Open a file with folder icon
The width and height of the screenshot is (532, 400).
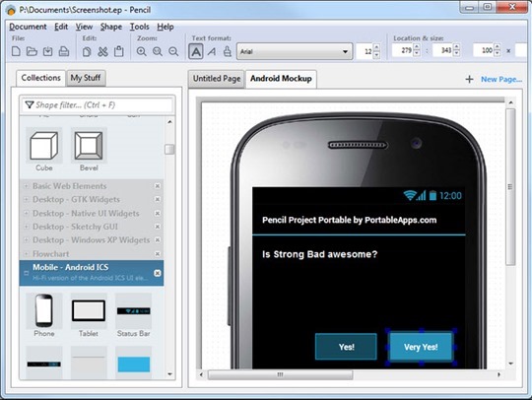[x=32, y=51]
